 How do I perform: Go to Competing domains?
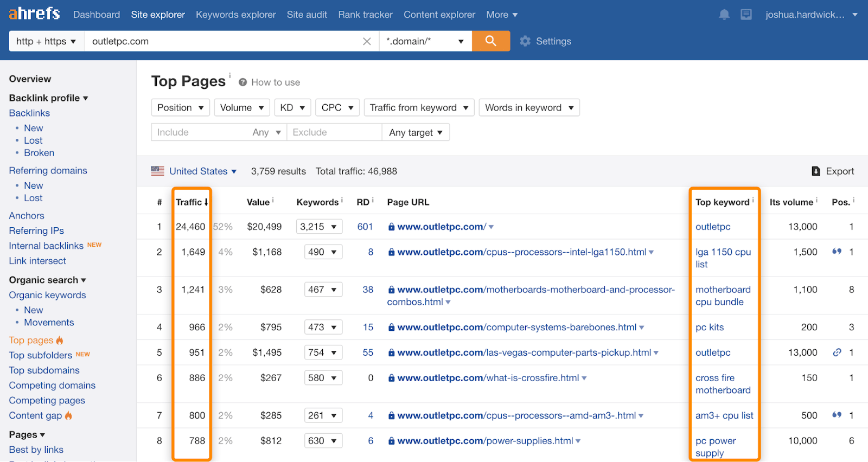point(52,386)
